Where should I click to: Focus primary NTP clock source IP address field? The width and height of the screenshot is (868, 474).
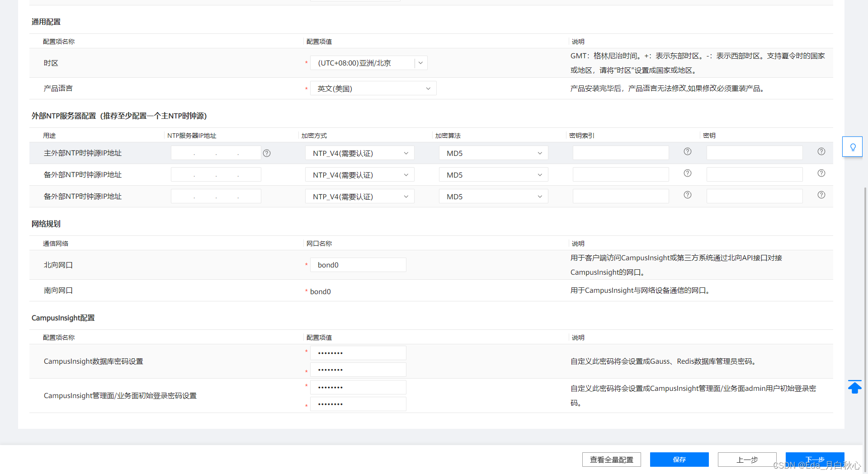pyautogui.click(x=216, y=153)
